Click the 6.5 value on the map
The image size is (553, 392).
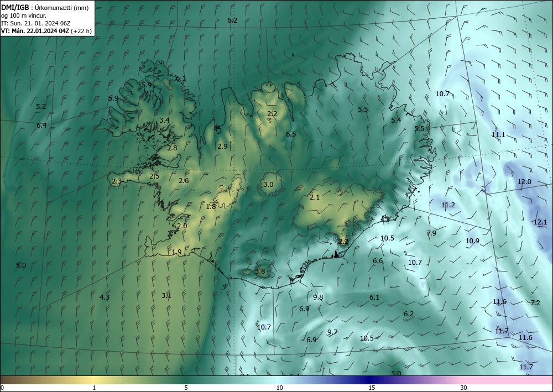(291, 134)
